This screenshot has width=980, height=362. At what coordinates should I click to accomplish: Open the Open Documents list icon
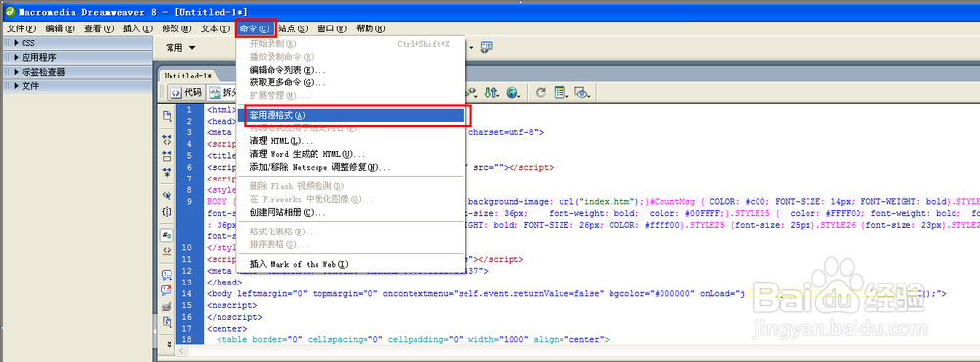[167, 116]
